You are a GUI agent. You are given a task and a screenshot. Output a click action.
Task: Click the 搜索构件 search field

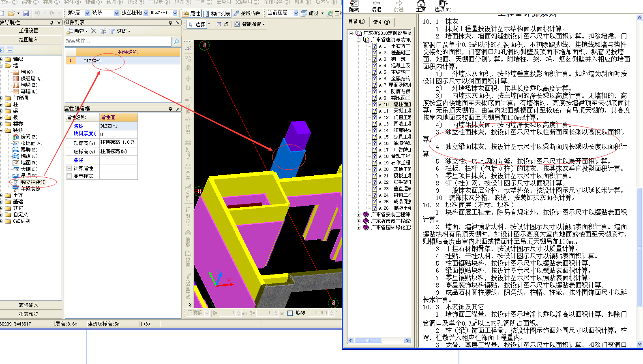pyautogui.click(x=118, y=41)
